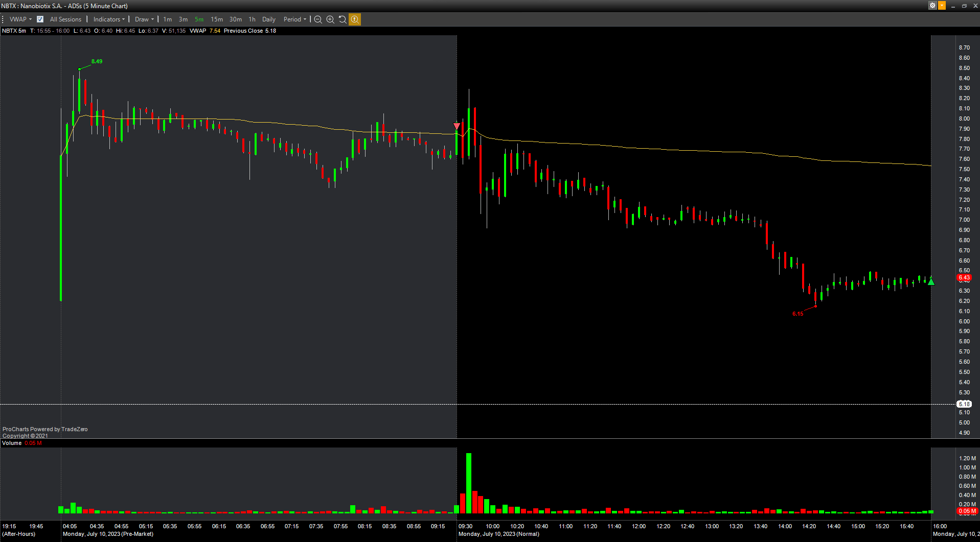Viewport: 980px width, 542px height.
Task: Restore down the chart window
Action: (964, 6)
